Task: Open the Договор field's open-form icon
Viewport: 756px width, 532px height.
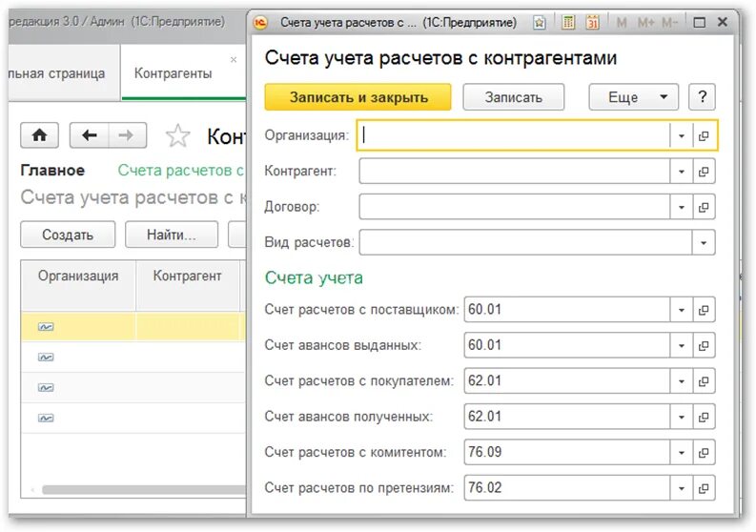Action: coord(704,207)
